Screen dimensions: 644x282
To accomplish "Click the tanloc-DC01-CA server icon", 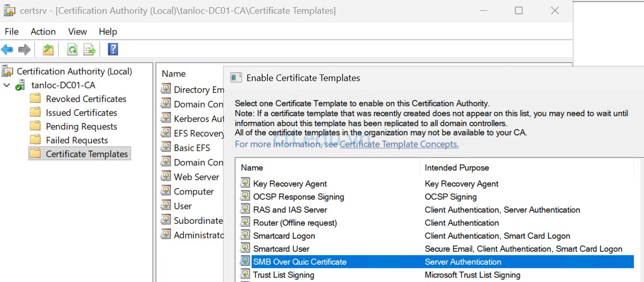I will pos(20,85).
